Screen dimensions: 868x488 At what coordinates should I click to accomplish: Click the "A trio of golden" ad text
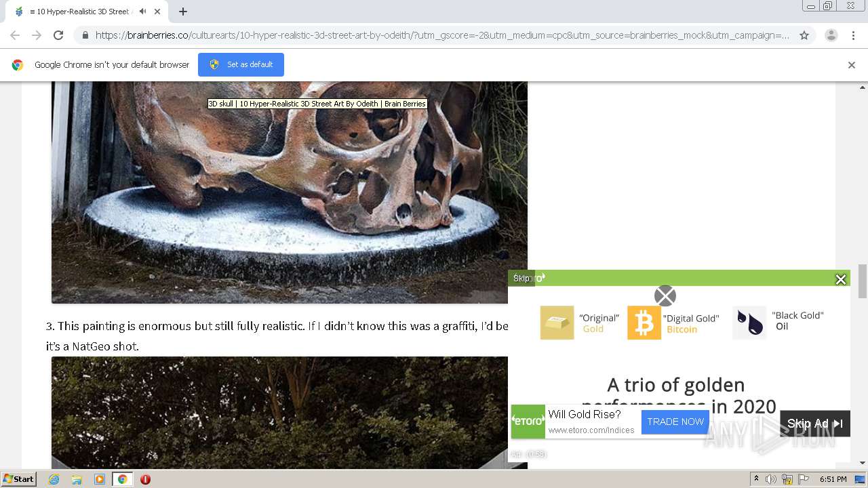tap(676, 385)
